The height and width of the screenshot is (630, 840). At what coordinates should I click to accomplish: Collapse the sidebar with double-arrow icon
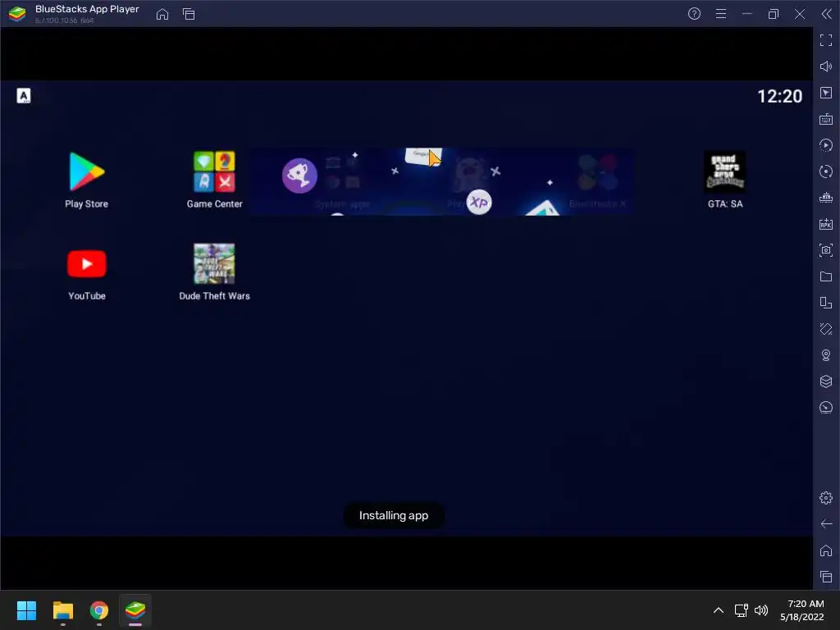[827, 14]
